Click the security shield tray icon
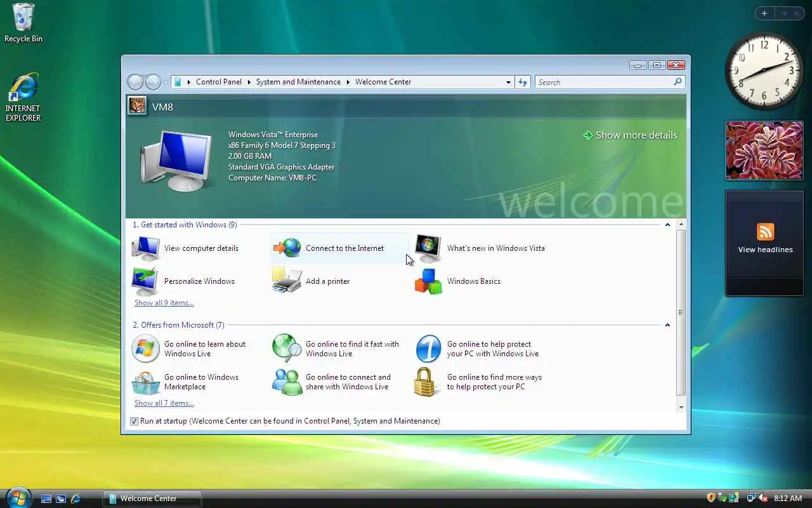812x508 pixels. pyautogui.click(x=711, y=498)
